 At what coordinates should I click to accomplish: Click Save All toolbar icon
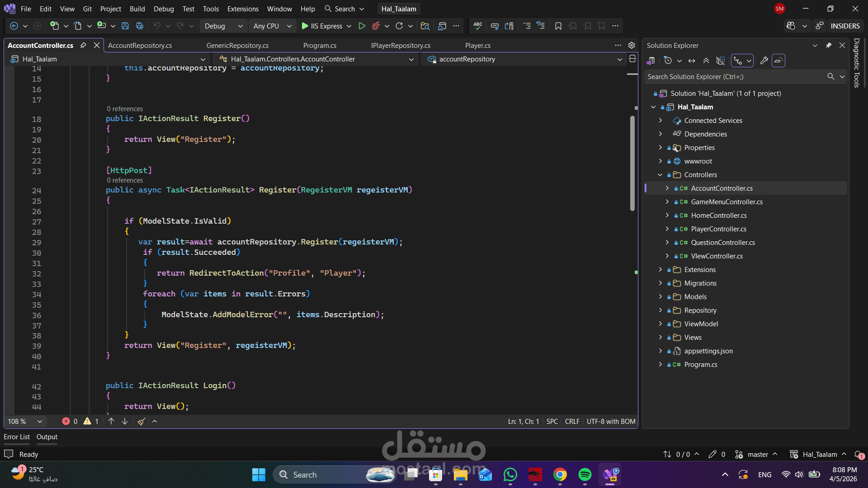pos(140,26)
